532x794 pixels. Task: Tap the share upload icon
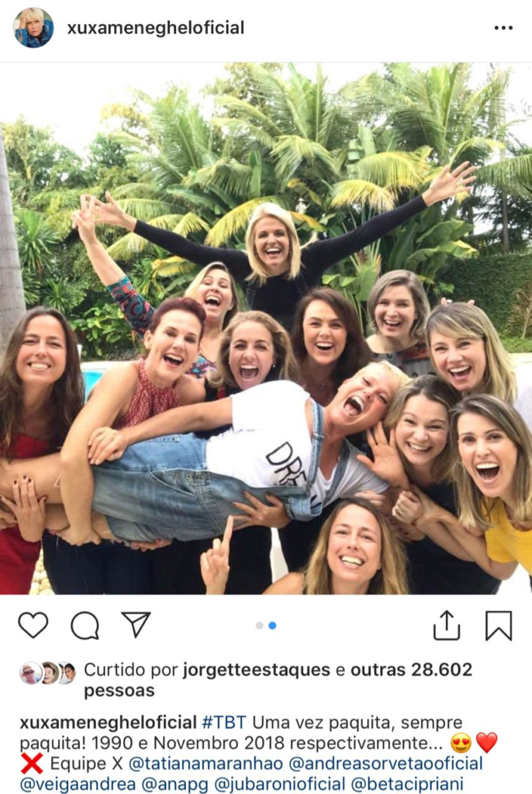coord(447,625)
